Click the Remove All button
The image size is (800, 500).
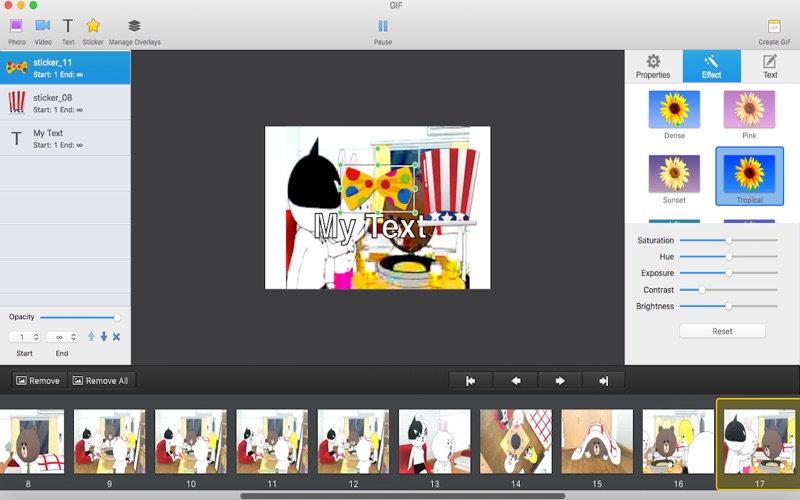[x=101, y=381]
